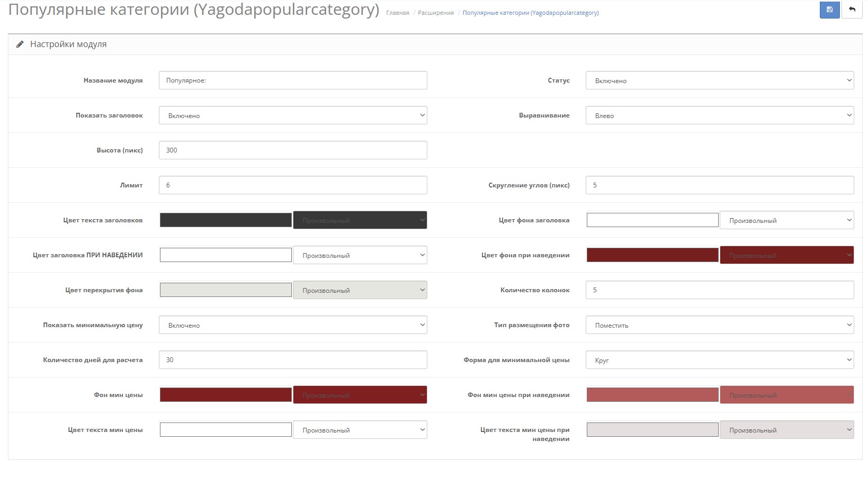The width and height of the screenshot is (868, 477).
Task: Pick the dark Цвет текста заголовков swatch
Action: (x=226, y=220)
